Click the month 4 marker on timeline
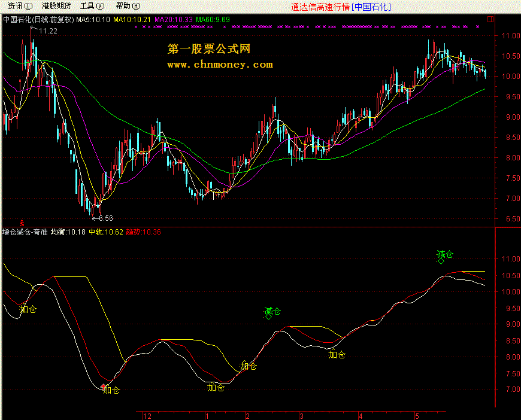Viewport: 521px width, 420px height. tap(361, 416)
